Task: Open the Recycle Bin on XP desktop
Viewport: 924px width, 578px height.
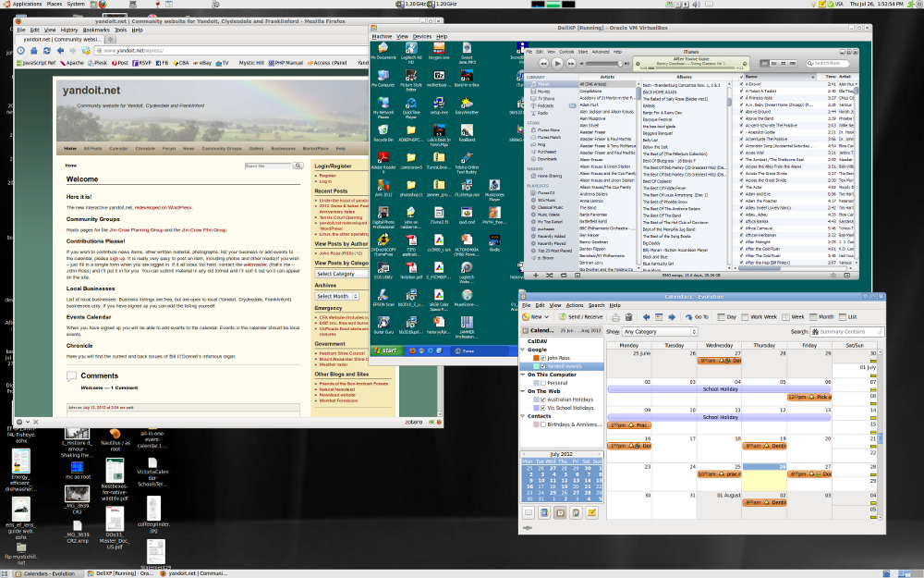Action: [383, 132]
